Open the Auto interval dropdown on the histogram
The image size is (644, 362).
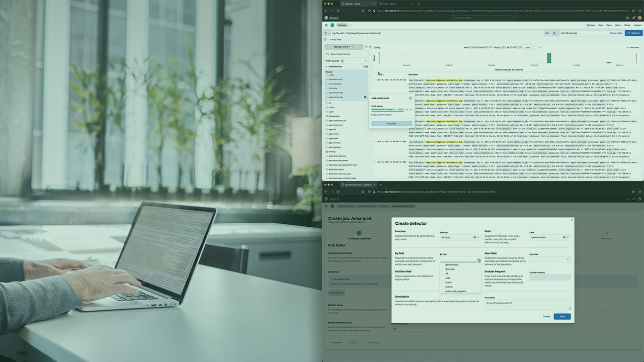[x=533, y=47]
